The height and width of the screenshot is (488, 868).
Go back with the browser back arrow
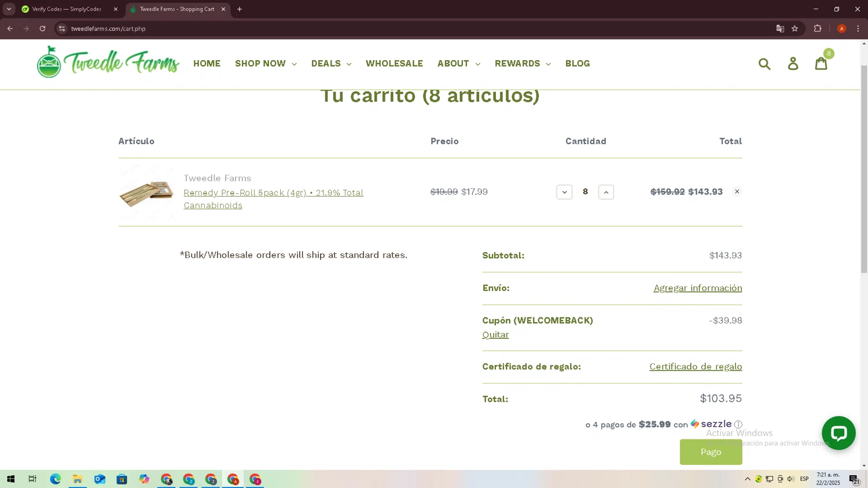10,28
